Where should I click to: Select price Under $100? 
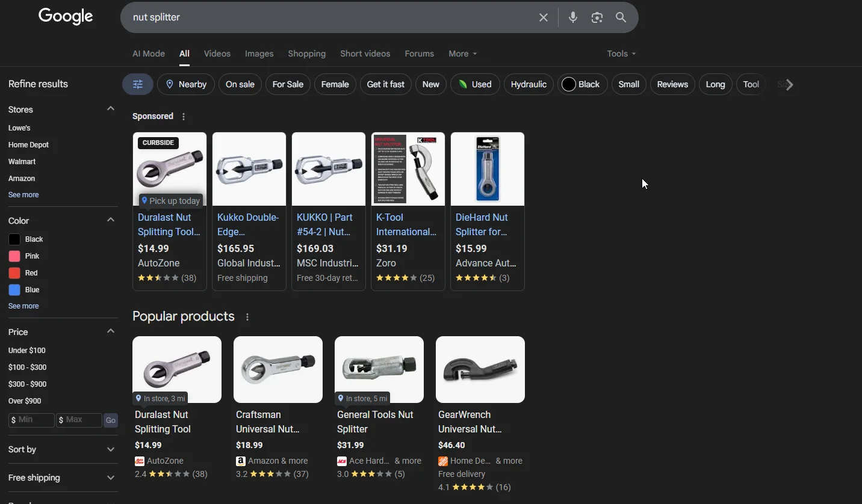tap(27, 351)
